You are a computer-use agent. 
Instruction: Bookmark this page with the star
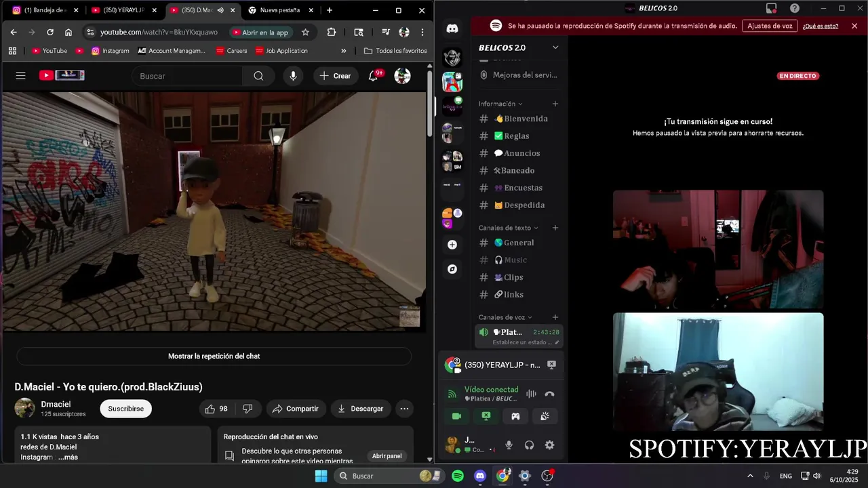[x=305, y=32]
